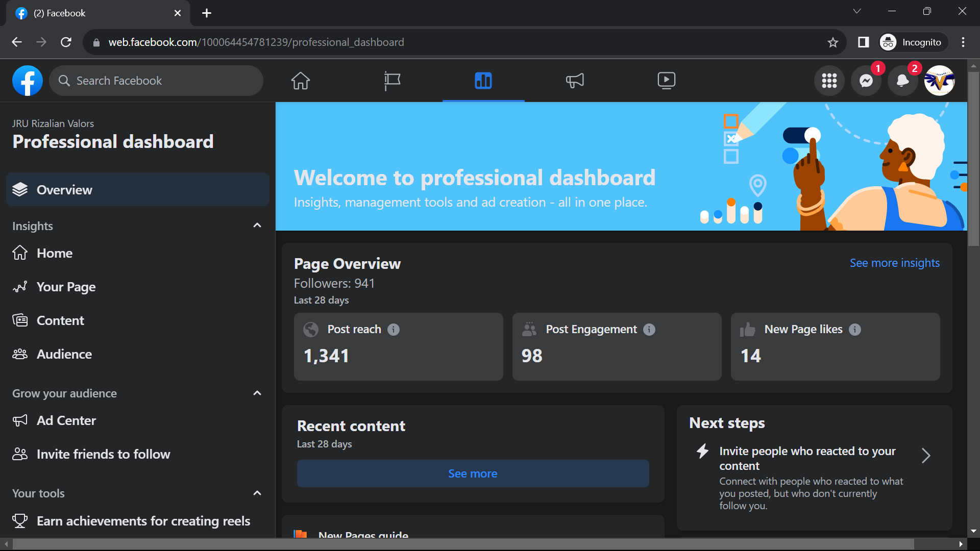Viewport: 980px width, 551px height.
Task: Toggle the browser side panel icon
Action: 863,42
